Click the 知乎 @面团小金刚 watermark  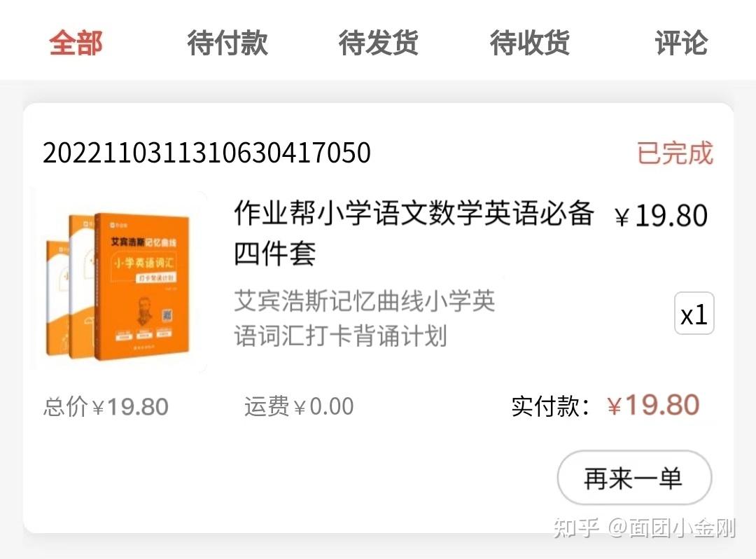tap(644, 527)
